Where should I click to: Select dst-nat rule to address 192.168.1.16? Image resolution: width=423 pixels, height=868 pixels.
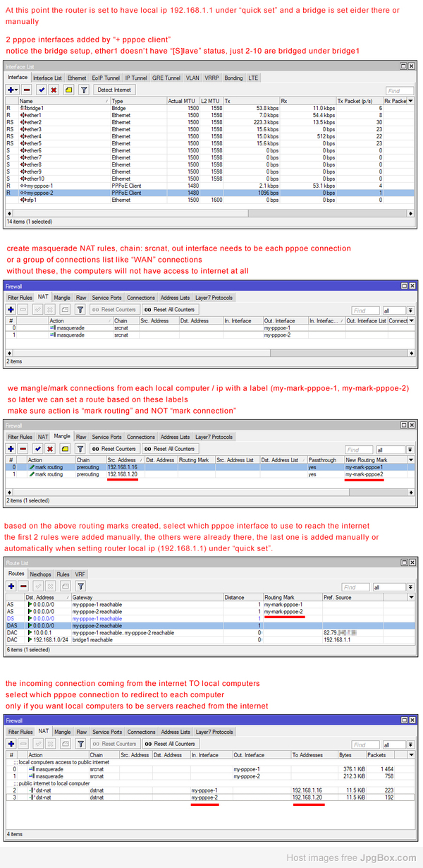(x=210, y=790)
